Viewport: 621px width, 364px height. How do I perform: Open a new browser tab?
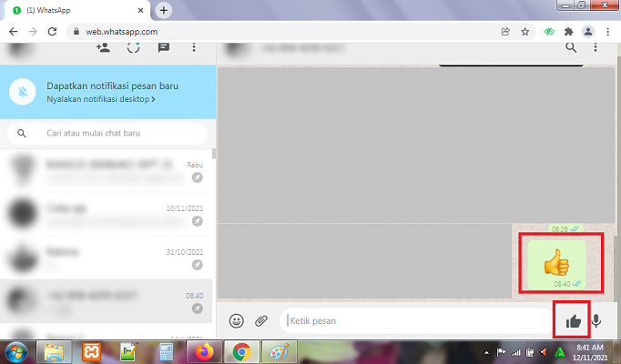pos(164,10)
